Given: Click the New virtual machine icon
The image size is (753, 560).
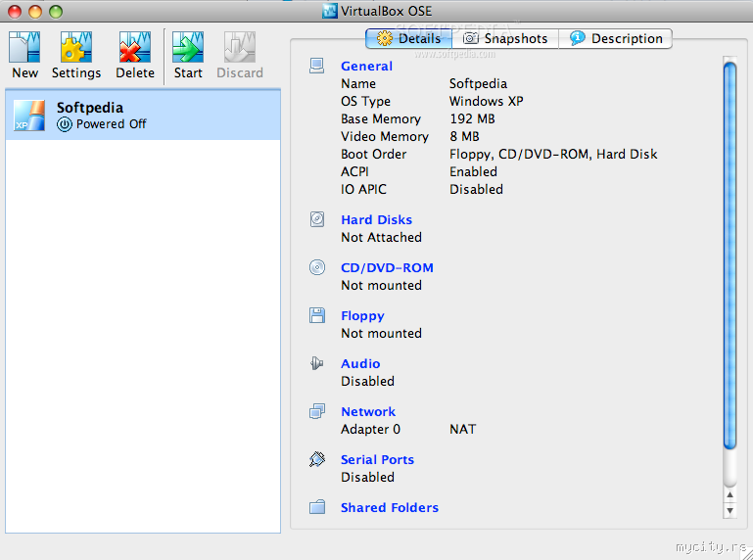Looking at the screenshot, I should click(x=24, y=47).
